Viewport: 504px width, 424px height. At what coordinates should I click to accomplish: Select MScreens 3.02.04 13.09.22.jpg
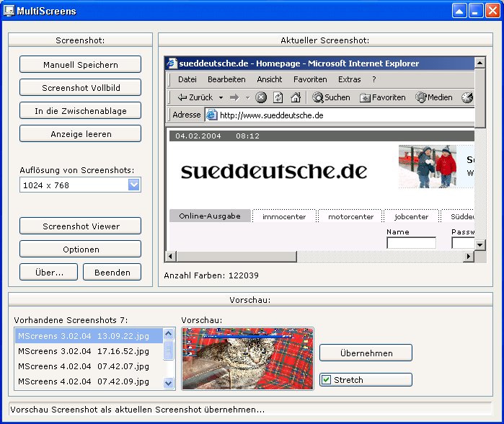pyautogui.click(x=89, y=336)
